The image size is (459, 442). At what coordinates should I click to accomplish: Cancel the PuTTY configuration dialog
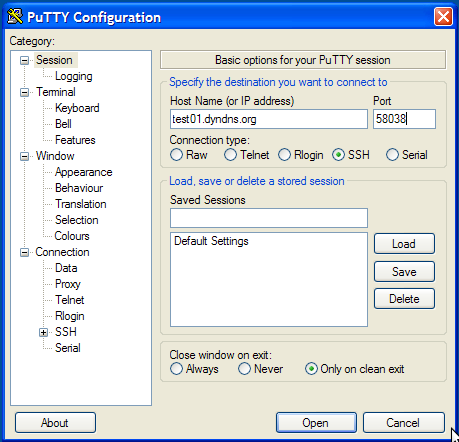[404, 423]
